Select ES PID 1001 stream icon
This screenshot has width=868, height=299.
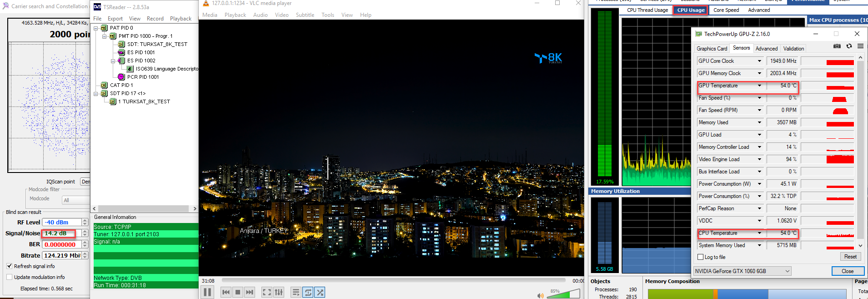coord(121,52)
